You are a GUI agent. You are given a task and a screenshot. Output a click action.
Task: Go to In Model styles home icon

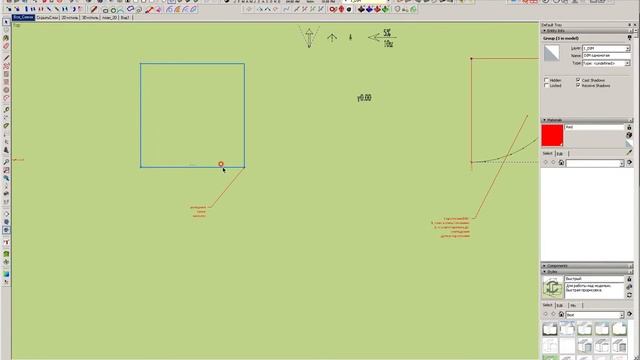point(561,315)
